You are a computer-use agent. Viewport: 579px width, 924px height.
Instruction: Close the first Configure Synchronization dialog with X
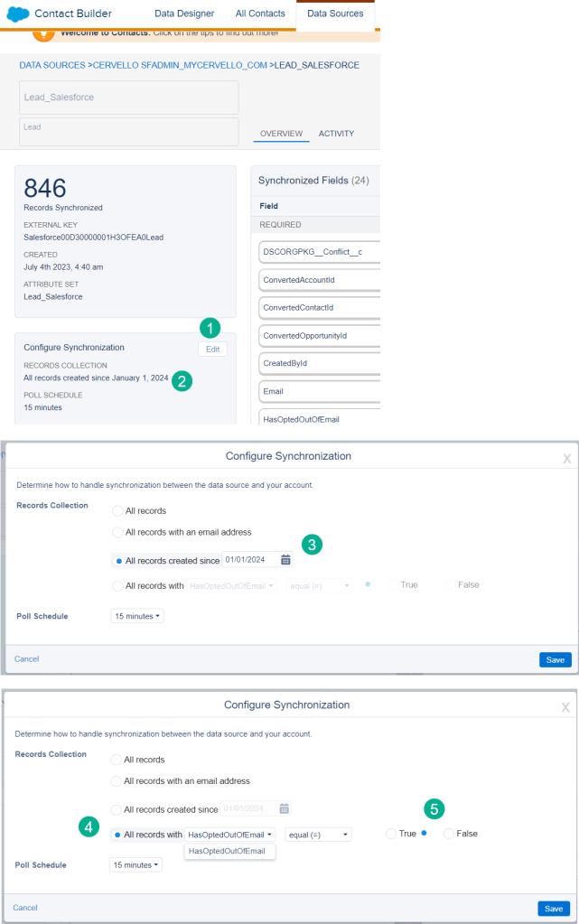pyautogui.click(x=566, y=459)
